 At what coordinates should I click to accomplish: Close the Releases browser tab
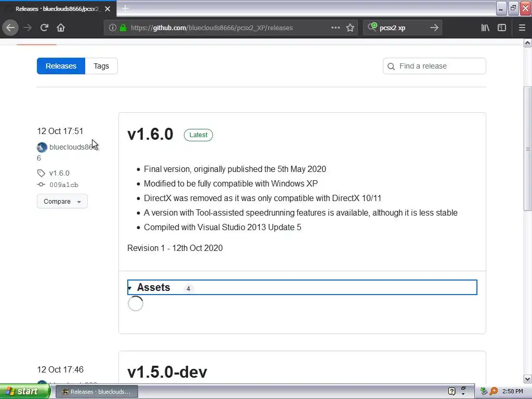pos(108,9)
